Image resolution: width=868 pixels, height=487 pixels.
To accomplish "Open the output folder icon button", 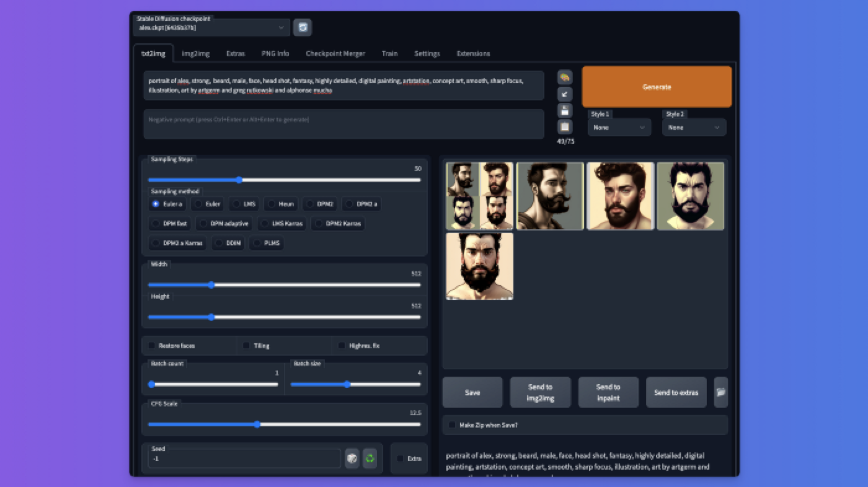I will point(720,392).
